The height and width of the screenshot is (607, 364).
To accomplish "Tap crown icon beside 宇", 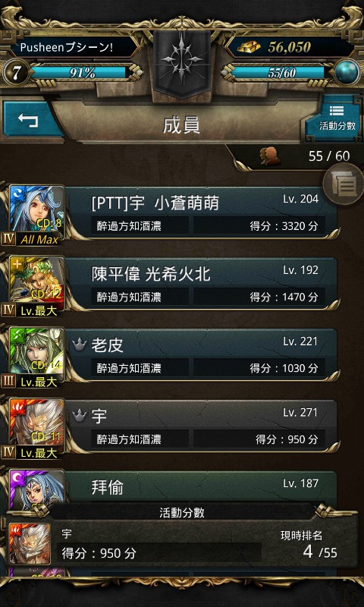I will point(79,416).
